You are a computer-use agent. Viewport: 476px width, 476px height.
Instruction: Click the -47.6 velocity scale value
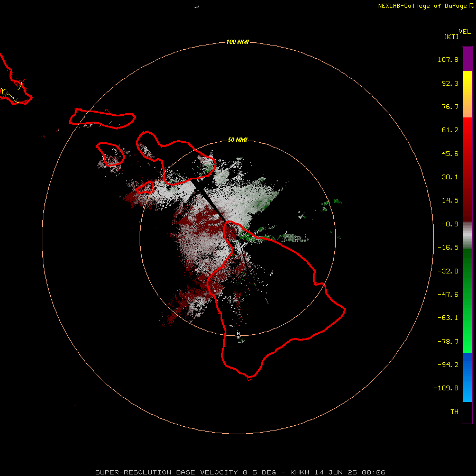click(x=448, y=295)
